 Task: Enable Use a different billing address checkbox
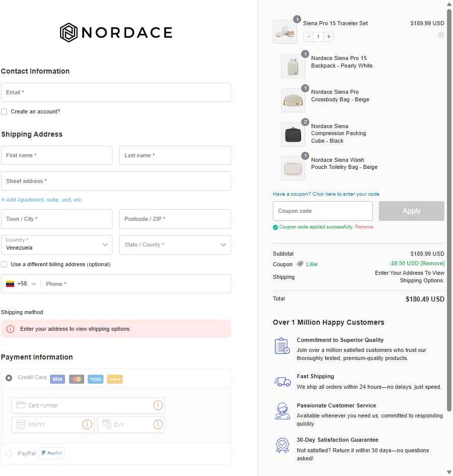coord(4,264)
